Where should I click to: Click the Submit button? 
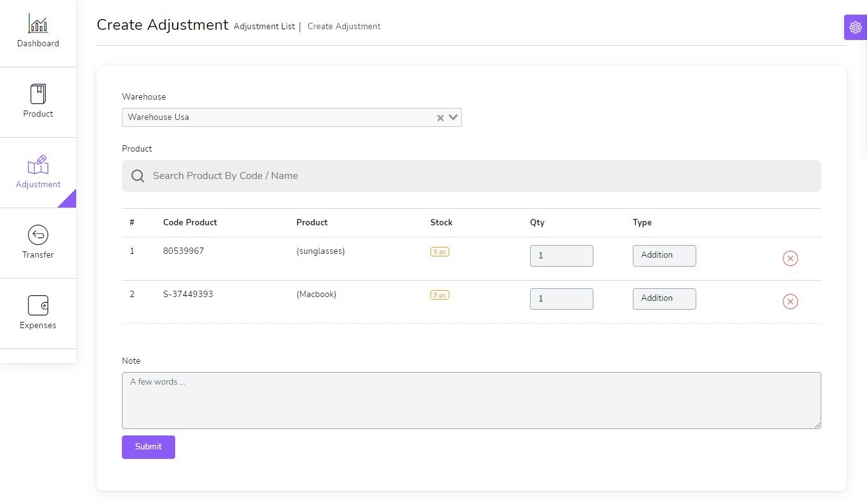point(149,447)
